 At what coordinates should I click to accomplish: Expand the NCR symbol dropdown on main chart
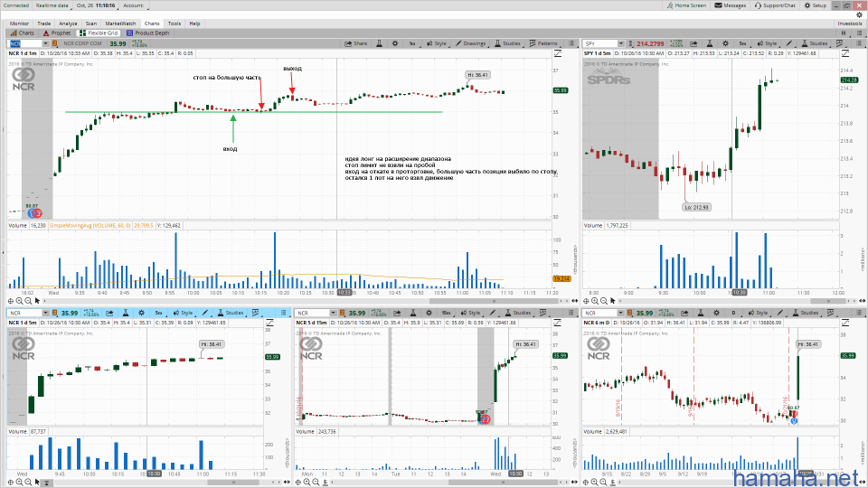click(45, 43)
